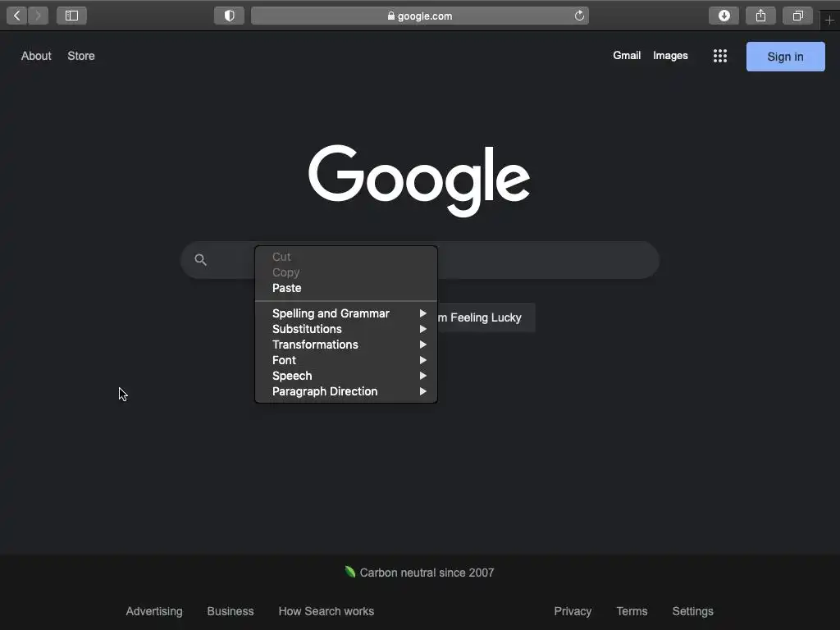Select Copy in the context menu
Image resolution: width=840 pixels, height=630 pixels.
click(x=346, y=272)
